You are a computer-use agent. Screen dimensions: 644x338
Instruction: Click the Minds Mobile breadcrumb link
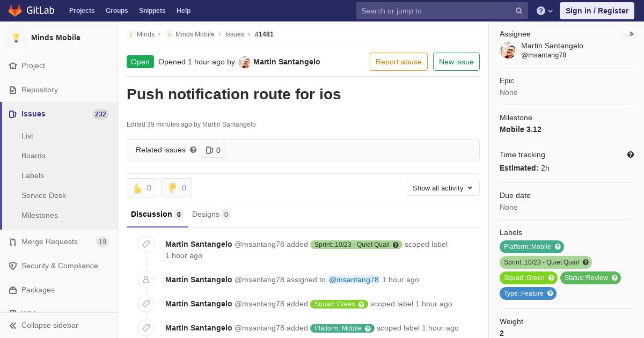coord(195,34)
